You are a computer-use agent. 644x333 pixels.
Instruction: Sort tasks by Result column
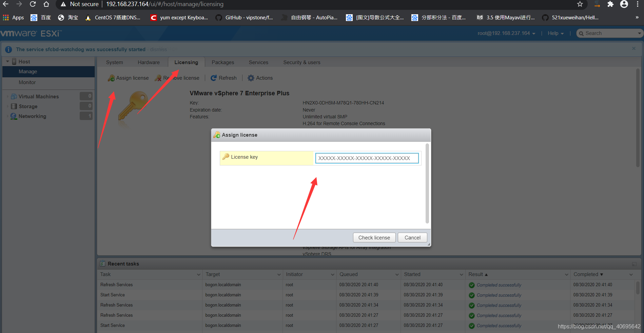[478, 274]
